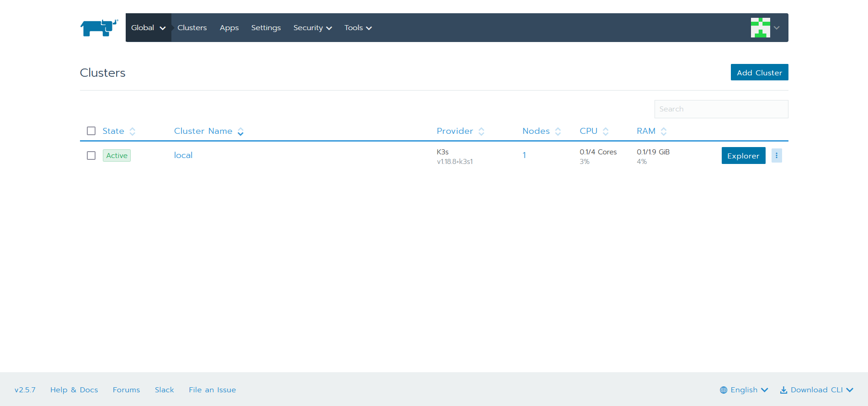Click the 0.1/4 Cores CPU value
Viewport: 868px width, 406px height.
pos(598,152)
